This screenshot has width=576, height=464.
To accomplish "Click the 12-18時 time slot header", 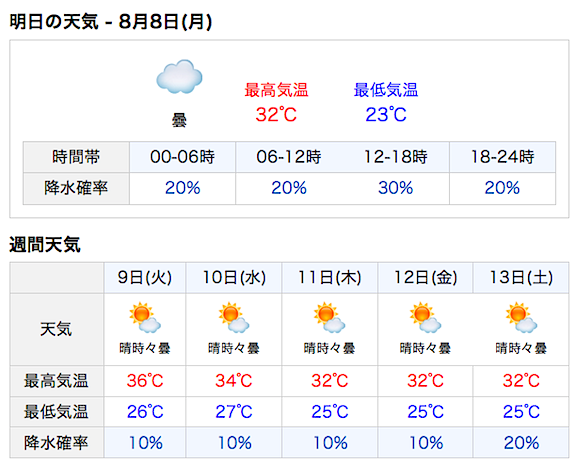I will pos(396,157).
